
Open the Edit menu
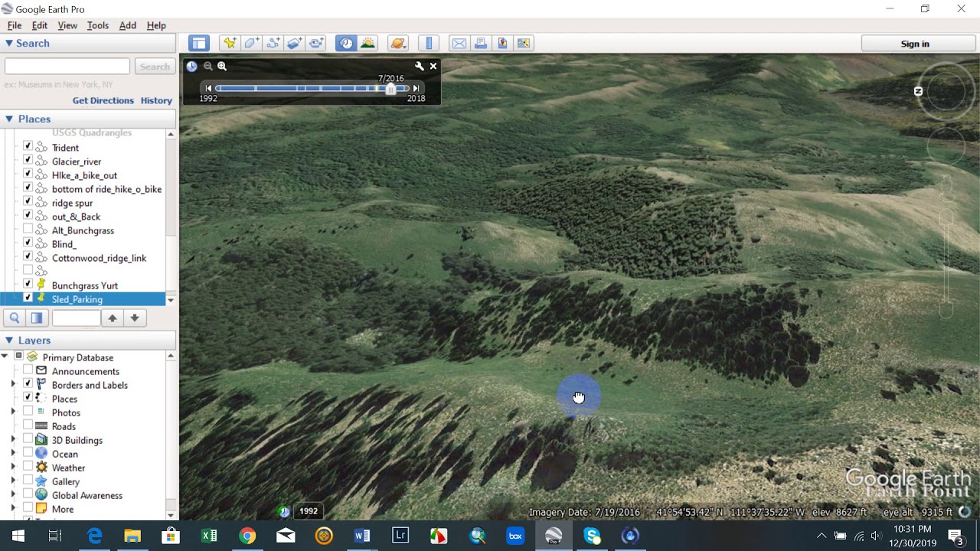40,25
